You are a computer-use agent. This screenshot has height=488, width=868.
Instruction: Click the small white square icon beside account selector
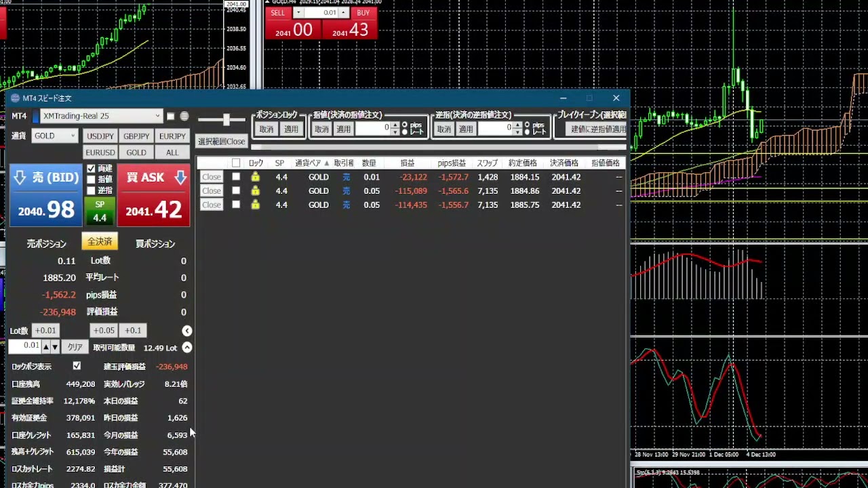tap(171, 116)
